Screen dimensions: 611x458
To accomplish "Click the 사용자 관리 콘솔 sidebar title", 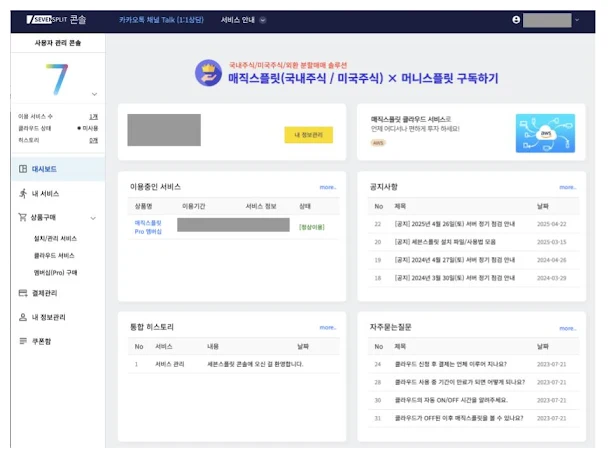I will pyautogui.click(x=58, y=43).
